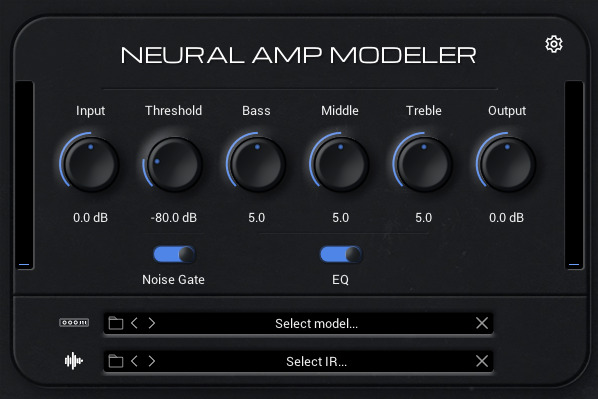Open folder browser for IR file
This screenshot has width=598, height=399.
tap(116, 361)
